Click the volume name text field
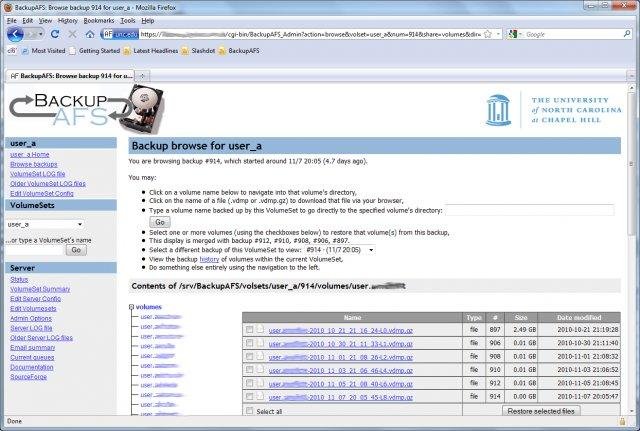 [x=530, y=210]
